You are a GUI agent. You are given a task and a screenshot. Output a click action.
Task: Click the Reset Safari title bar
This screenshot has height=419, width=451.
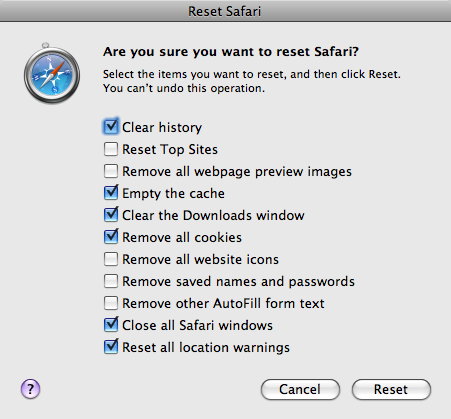point(225,11)
